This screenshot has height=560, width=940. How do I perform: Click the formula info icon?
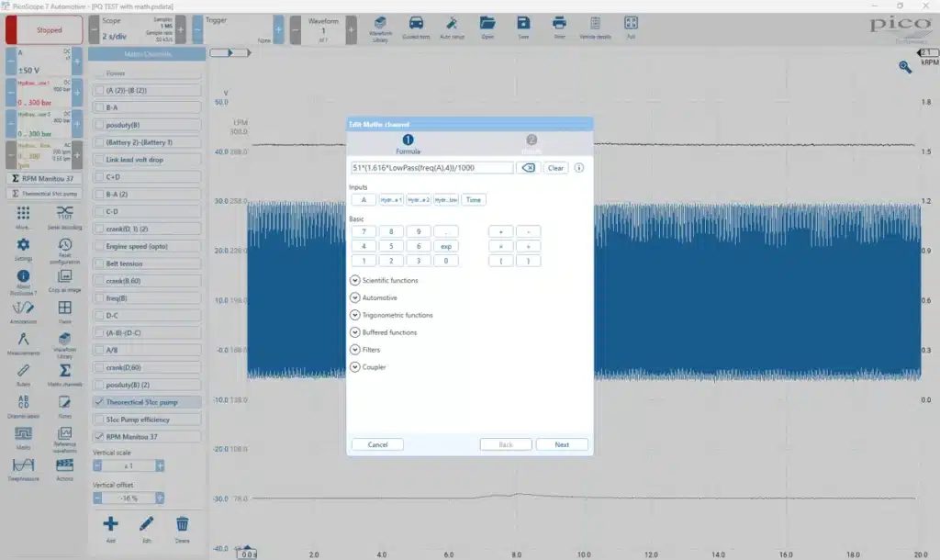click(x=579, y=168)
